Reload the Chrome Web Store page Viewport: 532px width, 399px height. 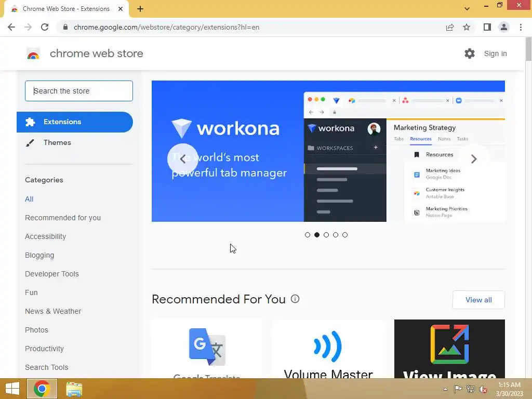pos(45,27)
